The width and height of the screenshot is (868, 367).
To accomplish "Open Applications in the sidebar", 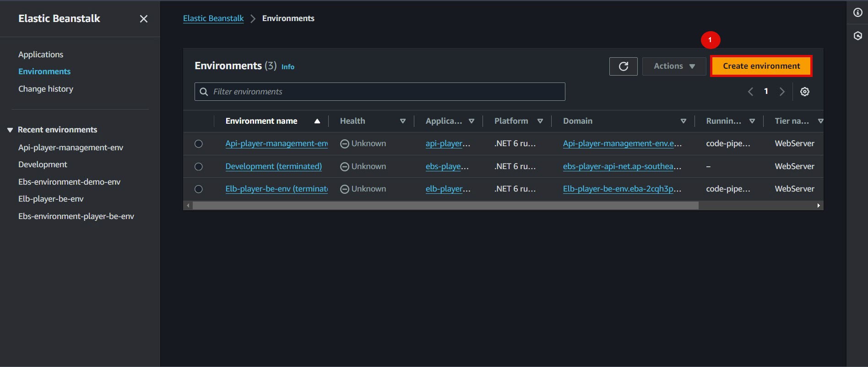I will [x=41, y=55].
